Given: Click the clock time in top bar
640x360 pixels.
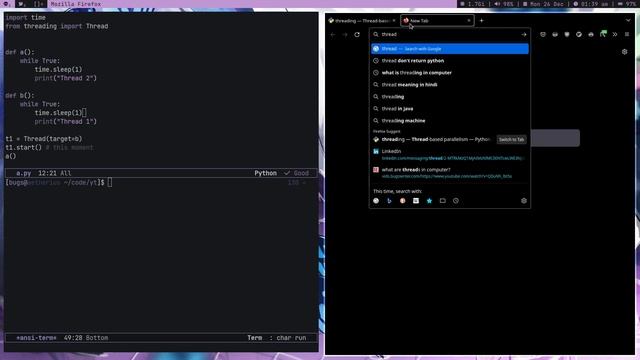Looking at the screenshot, I should (591, 4).
